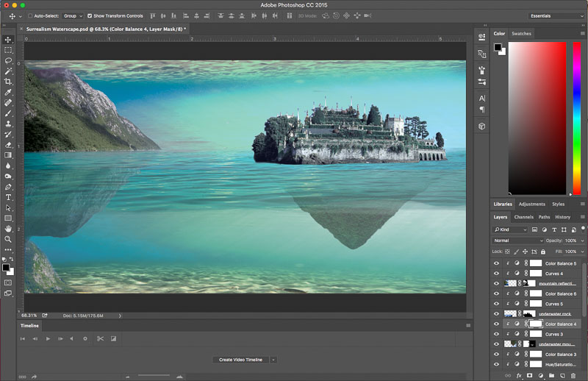Hide the Hue/Saturation layer
This screenshot has height=381, width=588.
tap(497, 364)
